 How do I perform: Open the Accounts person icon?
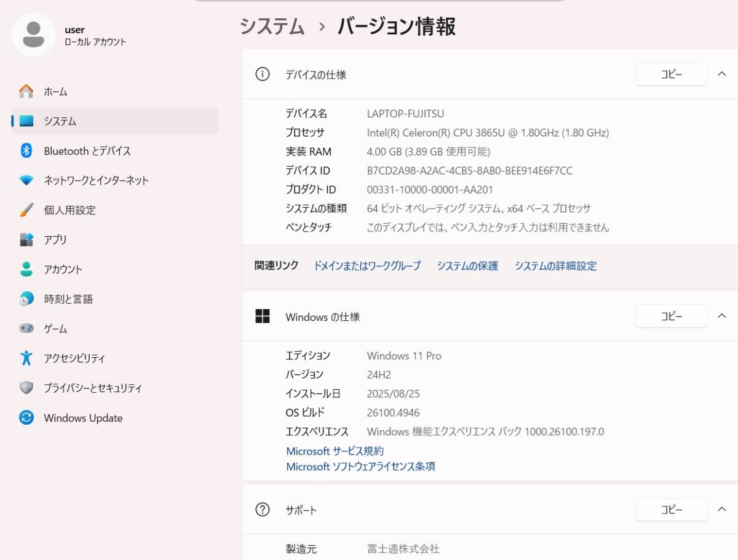point(26,269)
